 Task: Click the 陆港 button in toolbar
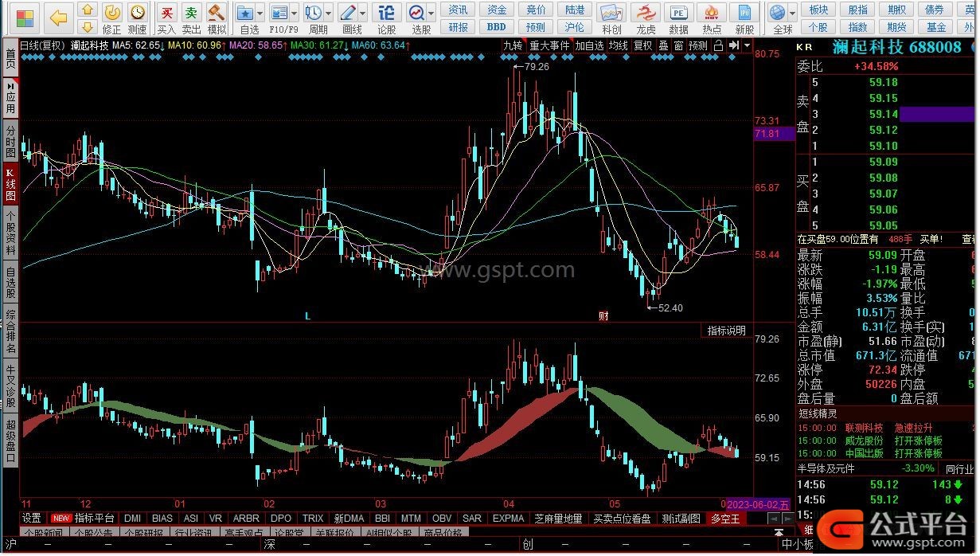click(x=575, y=10)
